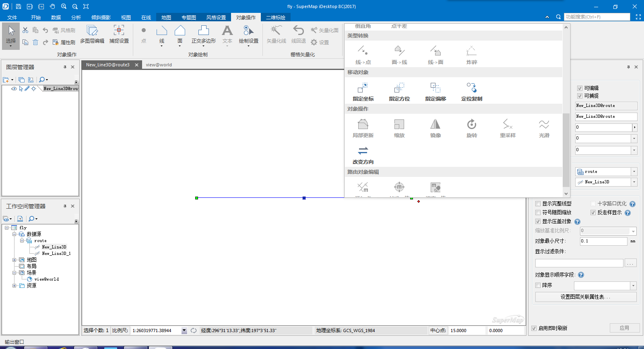Select the 选择 arrow tool
The width and height of the screenshot is (644, 349).
[11, 36]
